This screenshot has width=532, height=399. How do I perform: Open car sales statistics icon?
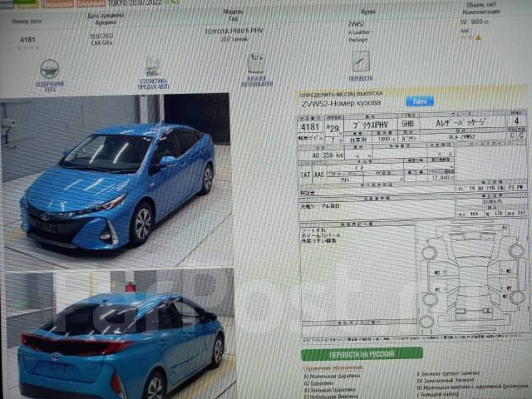(153, 66)
